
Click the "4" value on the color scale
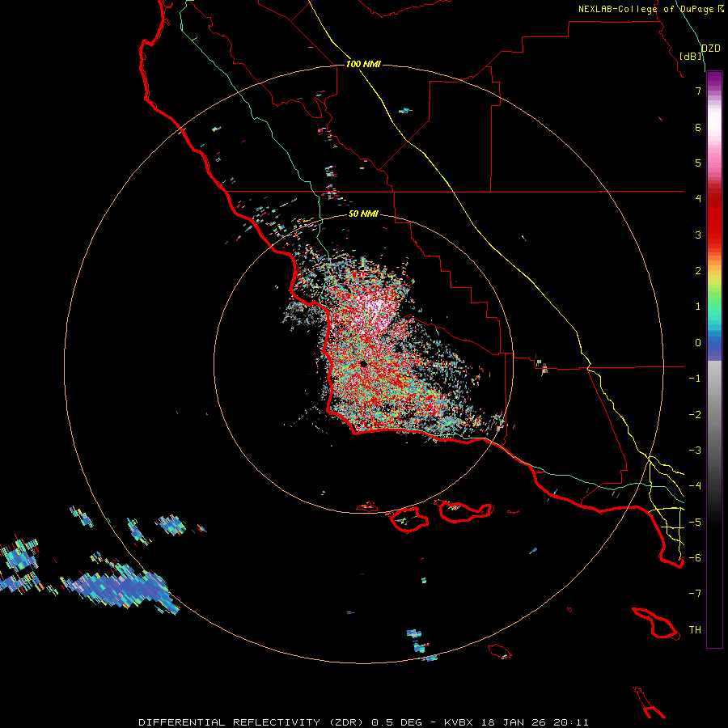[x=698, y=199]
